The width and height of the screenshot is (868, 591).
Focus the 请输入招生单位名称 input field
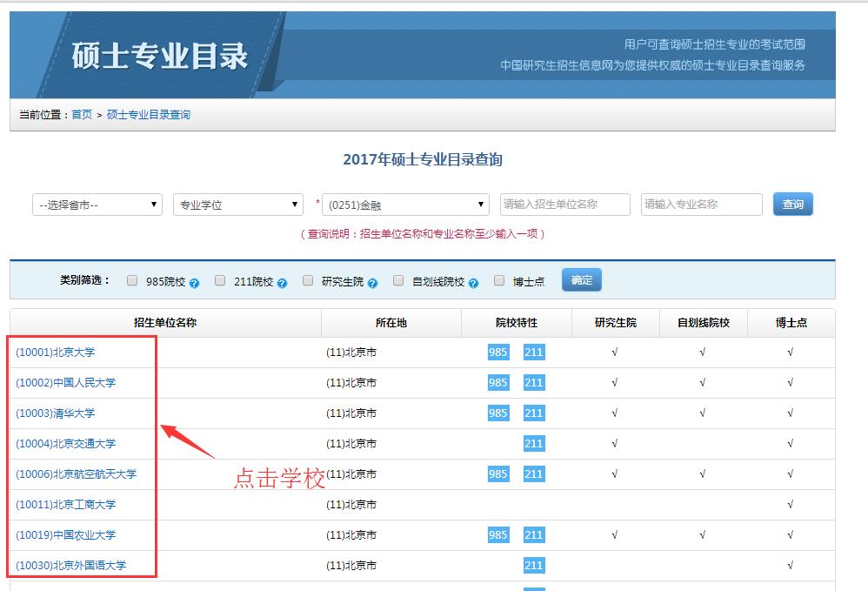pos(565,205)
